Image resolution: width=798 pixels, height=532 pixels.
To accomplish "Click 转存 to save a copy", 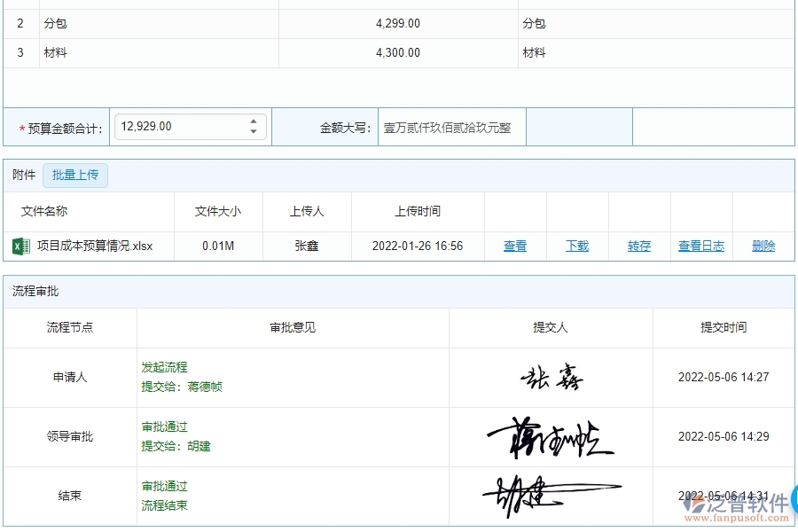I will click(x=638, y=246).
